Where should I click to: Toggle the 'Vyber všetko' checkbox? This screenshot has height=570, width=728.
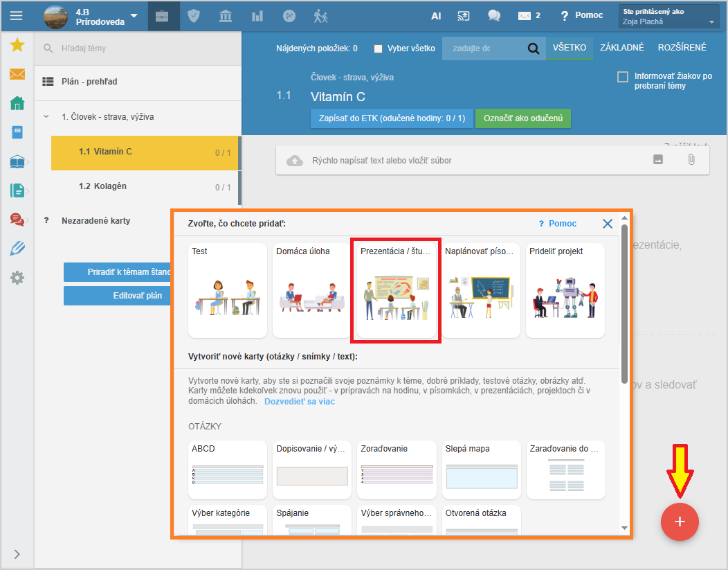pos(378,48)
